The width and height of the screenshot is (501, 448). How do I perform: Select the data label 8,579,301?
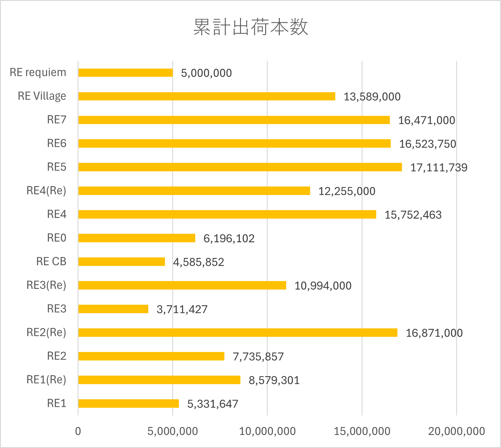tap(274, 380)
